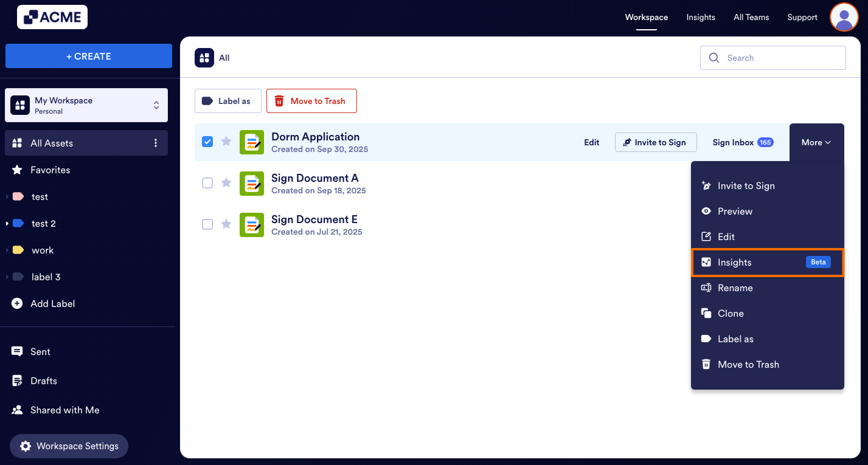Click inside the Search field

pos(773,58)
